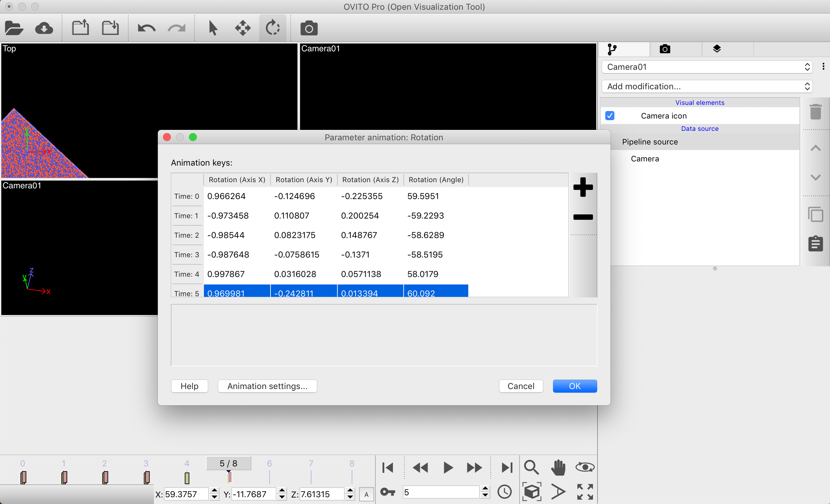The height and width of the screenshot is (504, 830).
Task: Click the Auto Key toggle key icon
Action: click(388, 492)
